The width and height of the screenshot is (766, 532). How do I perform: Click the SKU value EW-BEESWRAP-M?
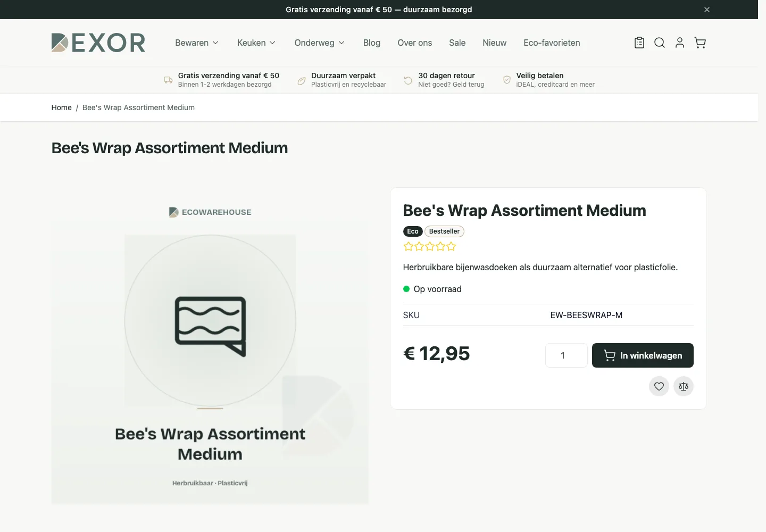click(586, 315)
